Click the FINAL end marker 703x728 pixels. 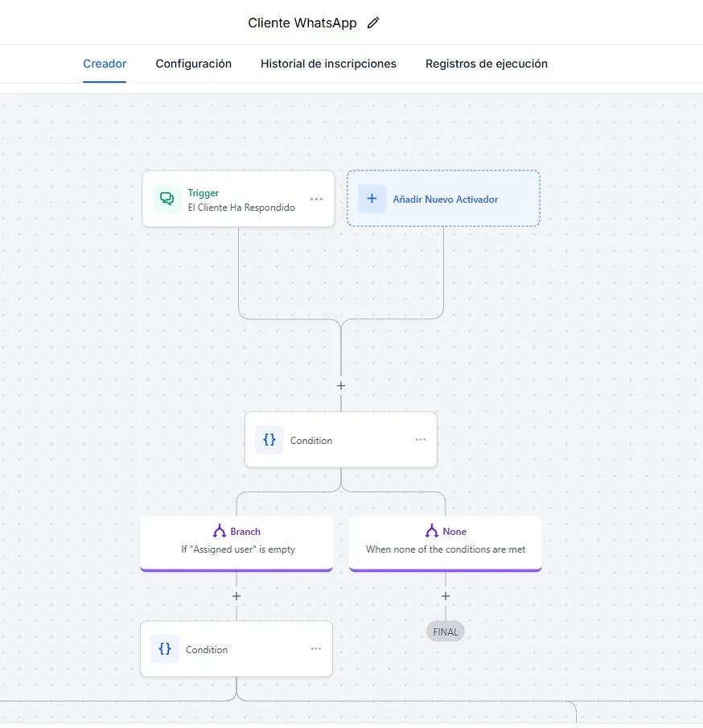[x=446, y=631]
